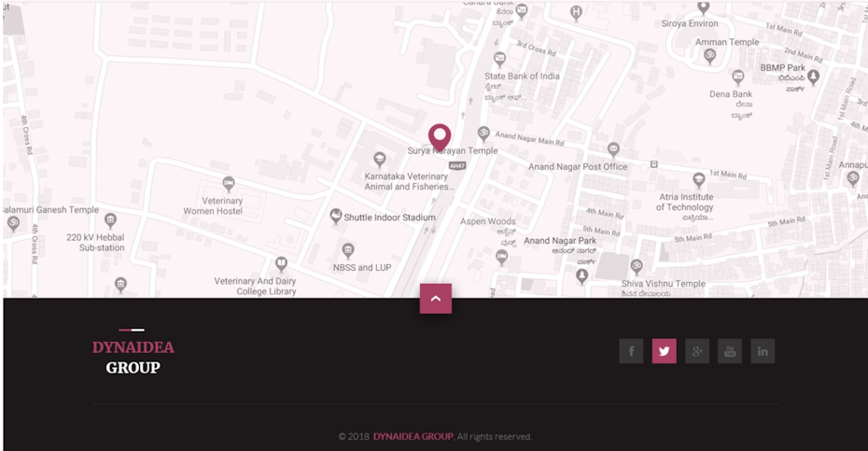Click the BBMP Park map marker
The image size is (868, 451).
point(813,77)
